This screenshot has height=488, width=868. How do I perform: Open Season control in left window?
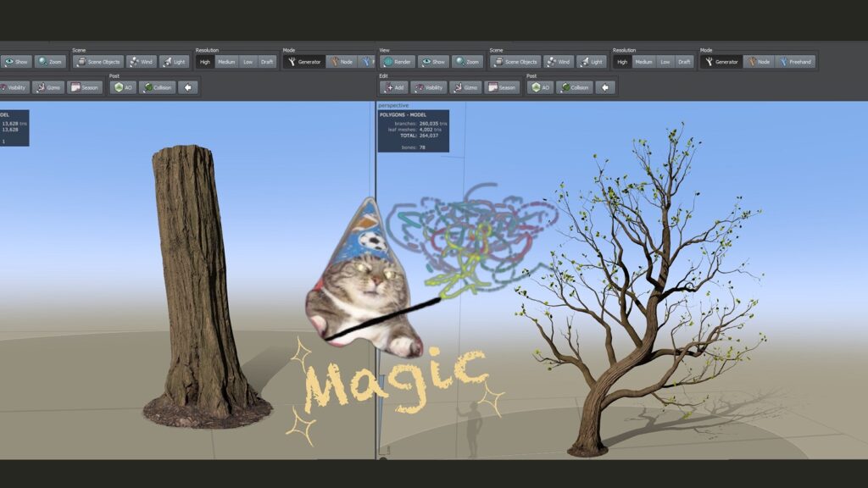coord(85,87)
